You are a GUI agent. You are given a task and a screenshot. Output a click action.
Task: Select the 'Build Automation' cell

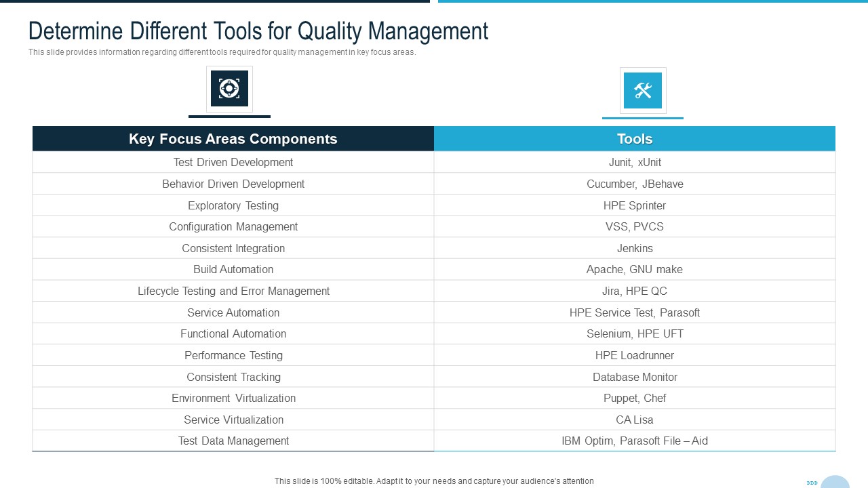click(233, 269)
